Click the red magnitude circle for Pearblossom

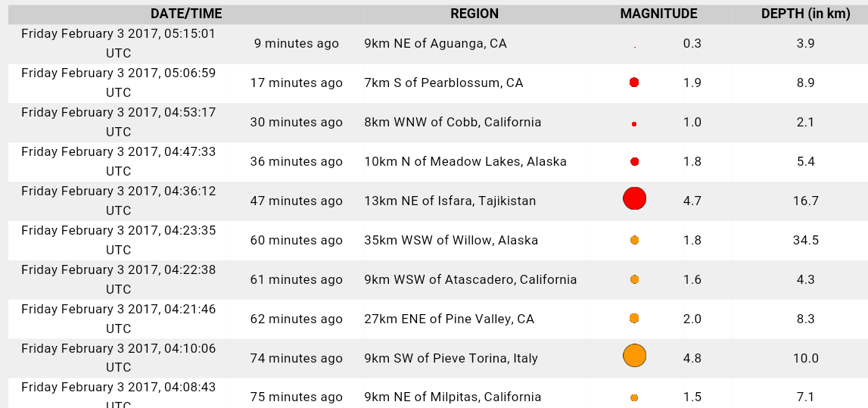click(634, 83)
